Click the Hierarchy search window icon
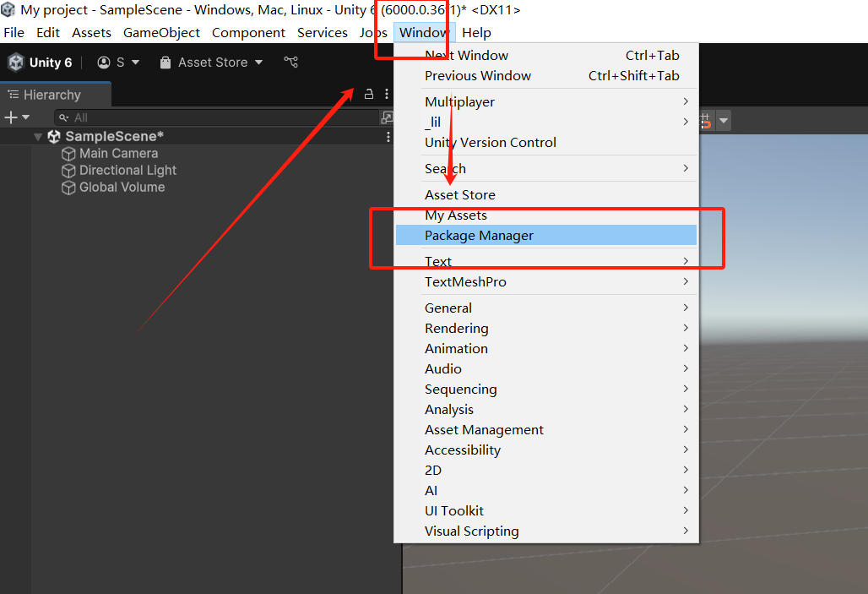Image resolution: width=868 pixels, height=594 pixels. (387, 117)
